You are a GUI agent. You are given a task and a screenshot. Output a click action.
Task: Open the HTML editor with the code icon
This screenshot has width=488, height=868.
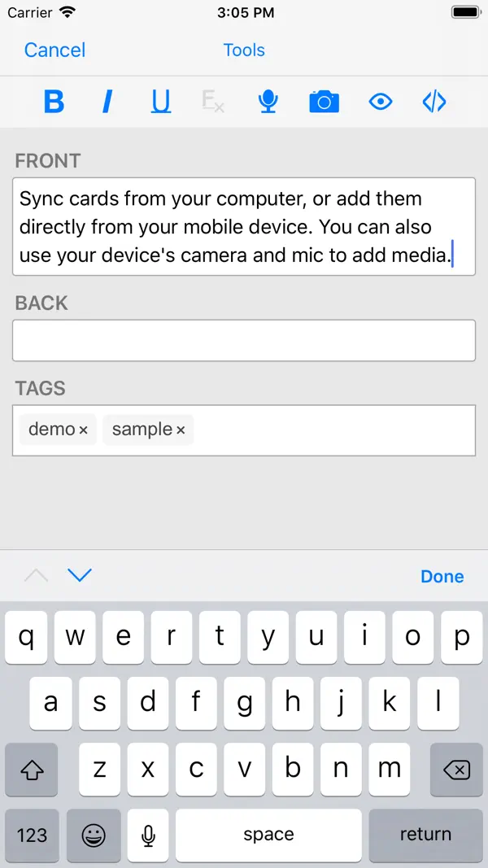[x=434, y=101]
